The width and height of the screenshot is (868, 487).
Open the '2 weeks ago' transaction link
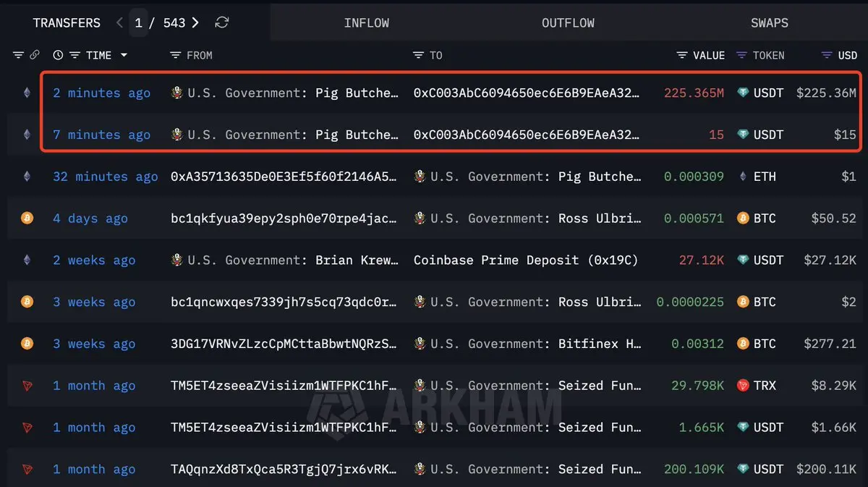[93, 261]
